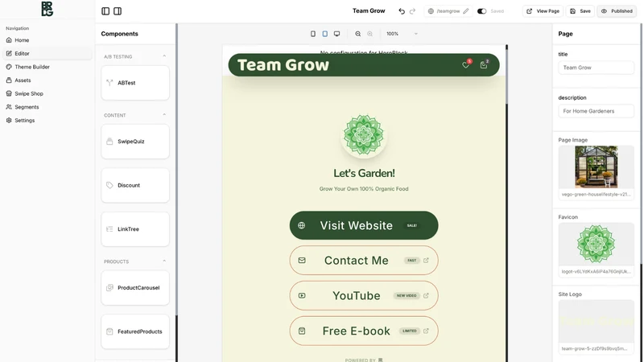Viewport: 644px width, 362px height.
Task: Toggle the left sidebar panel icon
Action: tap(105, 11)
